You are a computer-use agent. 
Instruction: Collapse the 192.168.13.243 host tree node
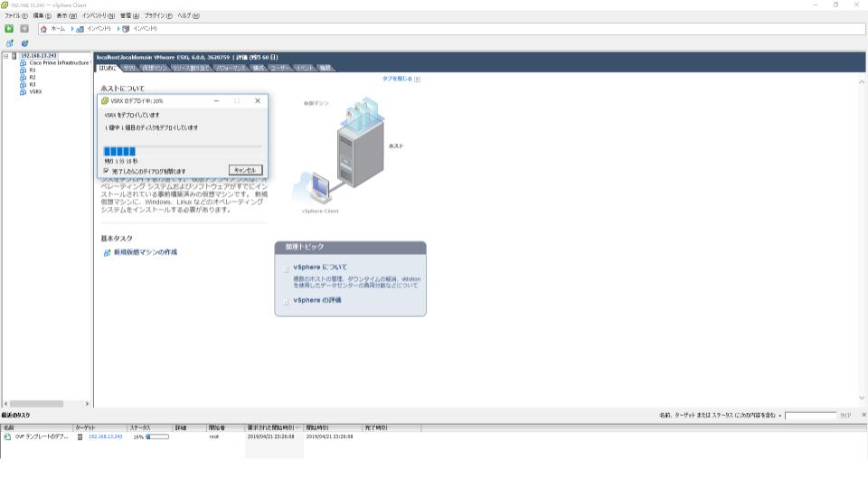pyautogui.click(x=6, y=56)
